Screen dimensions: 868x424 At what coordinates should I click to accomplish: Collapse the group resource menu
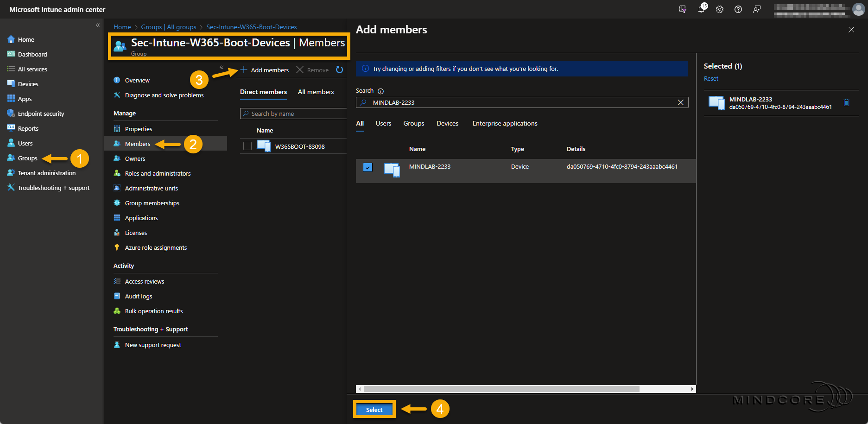(x=222, y=67)
